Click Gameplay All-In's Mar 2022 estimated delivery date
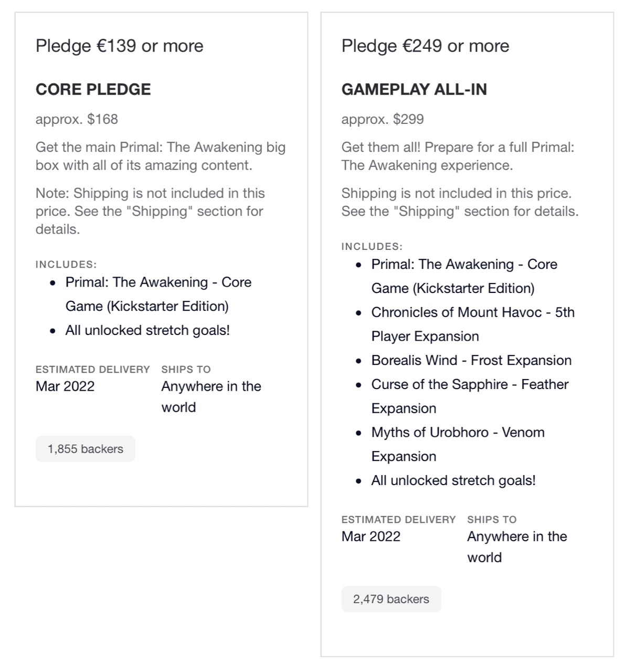 tap(371, 537)
